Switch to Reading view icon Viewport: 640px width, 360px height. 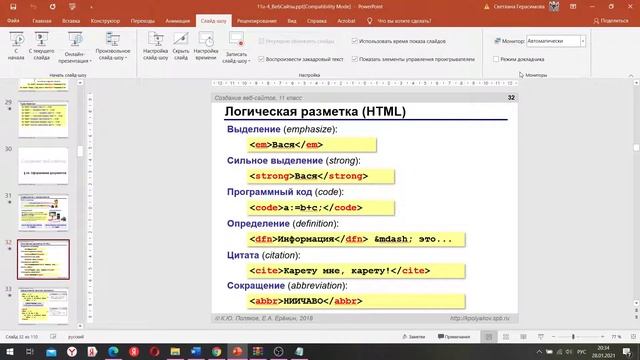tap(523, 337)
